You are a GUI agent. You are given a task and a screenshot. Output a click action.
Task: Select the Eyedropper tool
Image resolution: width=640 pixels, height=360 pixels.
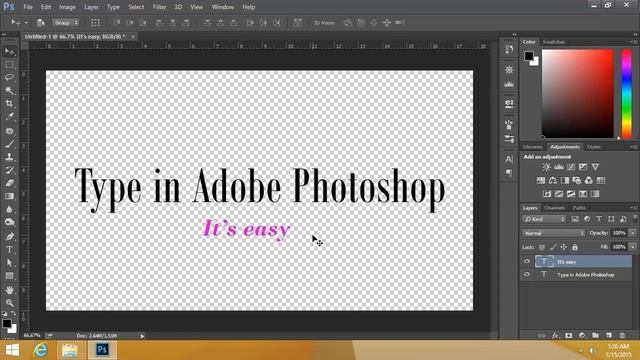click(x=9, y=116)
